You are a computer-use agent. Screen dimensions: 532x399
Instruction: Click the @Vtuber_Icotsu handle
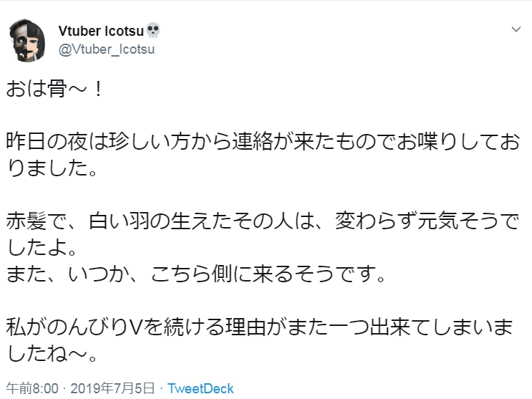click(106, 49)
